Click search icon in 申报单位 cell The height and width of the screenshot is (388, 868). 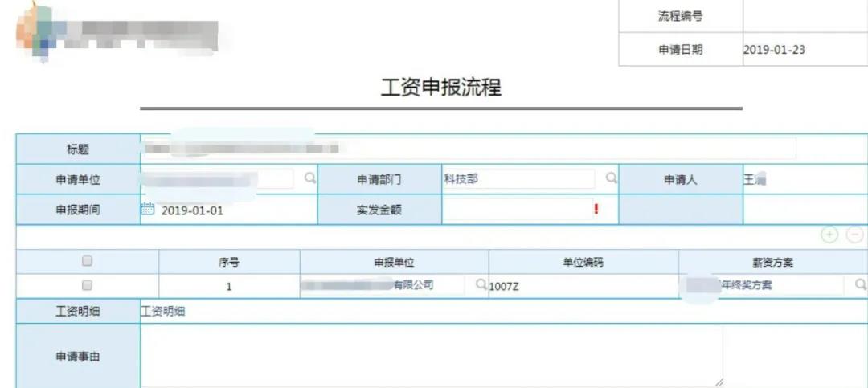[481, 284]
